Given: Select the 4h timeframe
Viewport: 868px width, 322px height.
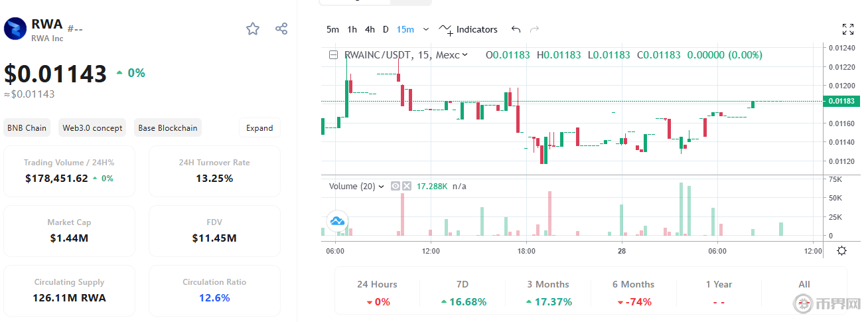Looking at the screenshot, I should [x=370, y=29].
